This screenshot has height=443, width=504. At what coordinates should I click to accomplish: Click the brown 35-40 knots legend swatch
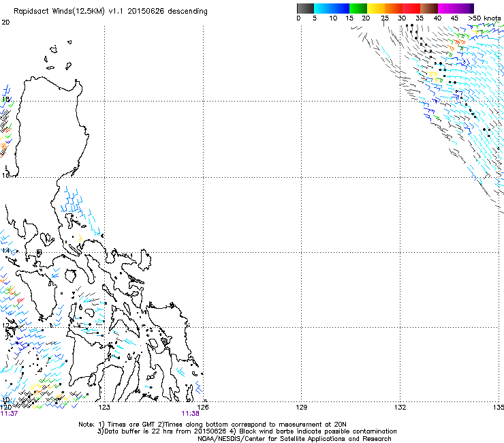coord(429,8)
